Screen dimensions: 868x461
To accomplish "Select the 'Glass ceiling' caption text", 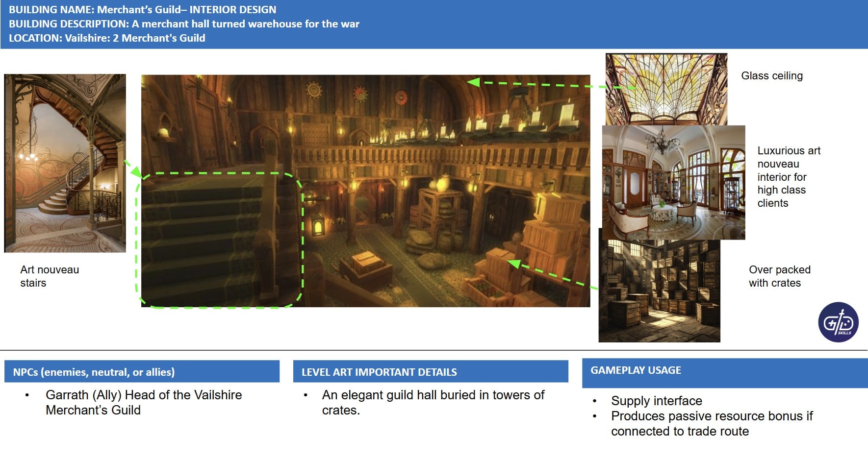I will point(771,76).
